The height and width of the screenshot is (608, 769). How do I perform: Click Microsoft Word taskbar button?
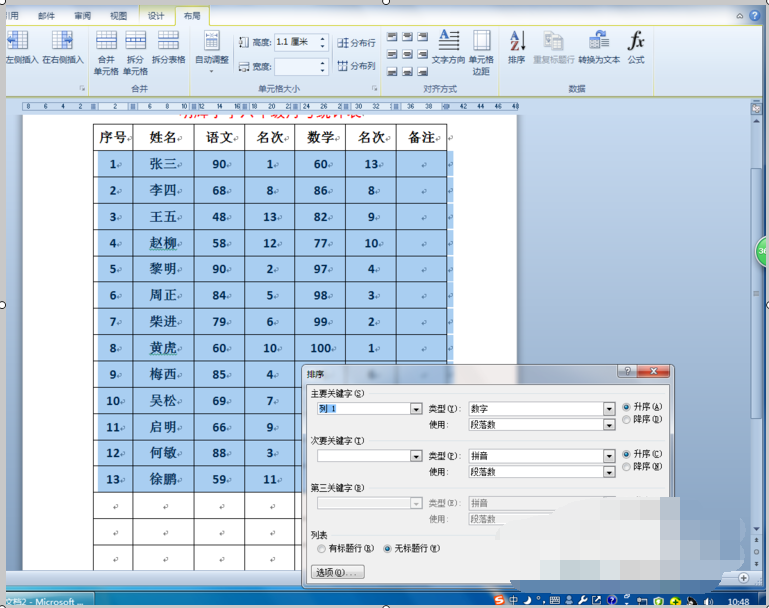click(49, 601)
